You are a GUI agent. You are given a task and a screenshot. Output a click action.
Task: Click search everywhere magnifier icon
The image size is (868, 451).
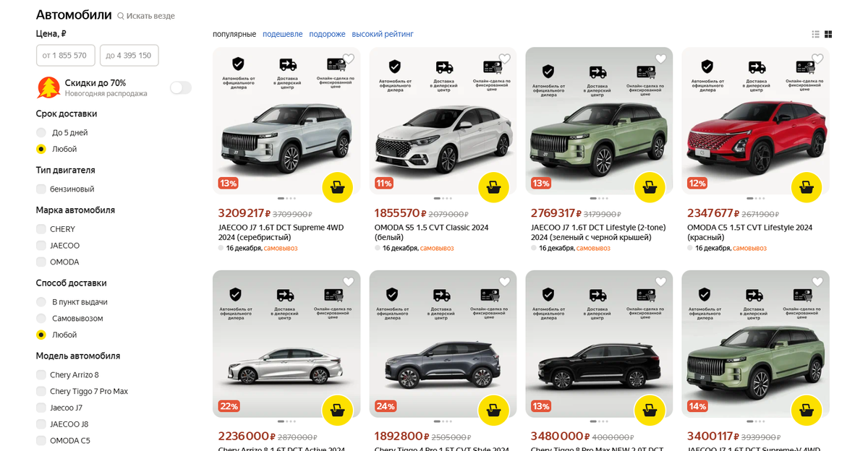[x=121, y=16]
